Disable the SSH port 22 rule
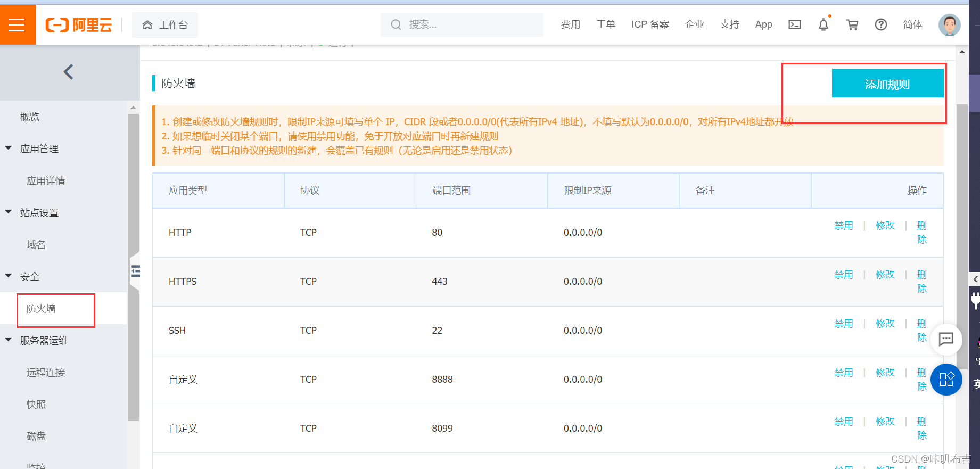This screenshot has height=469, width=980. (843, 324)
